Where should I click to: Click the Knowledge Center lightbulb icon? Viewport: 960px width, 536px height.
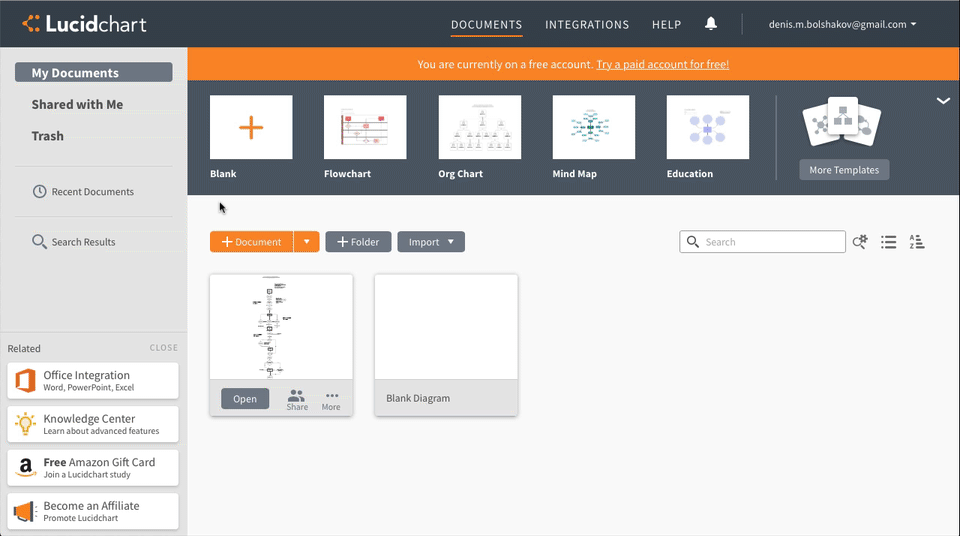[x=25, y=424]
